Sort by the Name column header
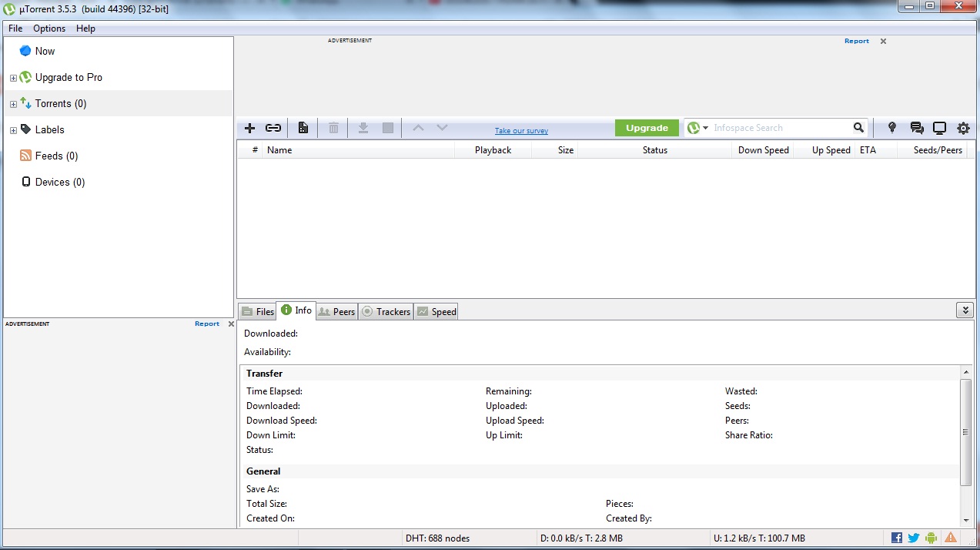The width and height of the screenshot is (980, 550). pos(358,150)
